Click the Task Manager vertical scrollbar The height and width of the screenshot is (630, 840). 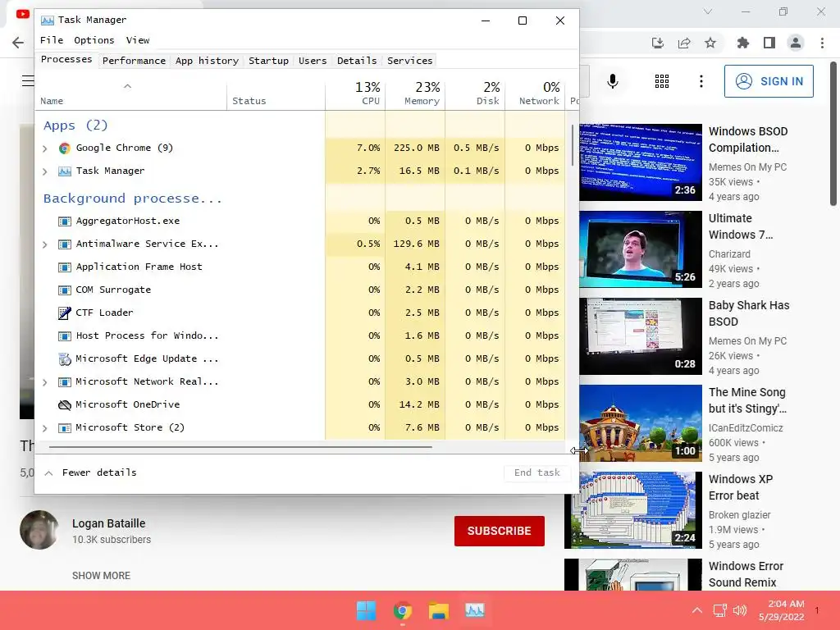pos(573,146)
